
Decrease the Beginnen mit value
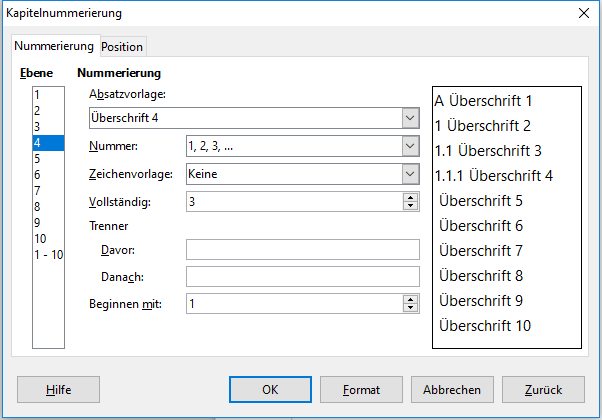coord(410,308)
